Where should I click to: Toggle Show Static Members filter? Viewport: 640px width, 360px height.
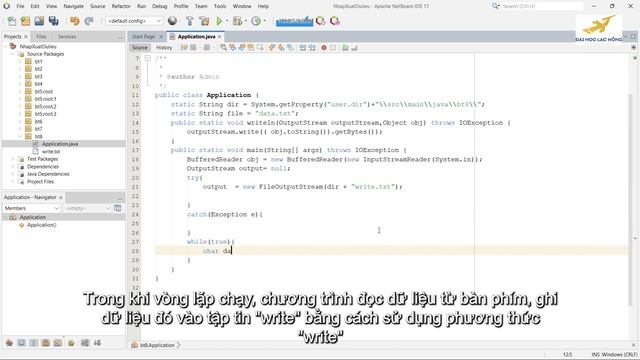[33, 343]
